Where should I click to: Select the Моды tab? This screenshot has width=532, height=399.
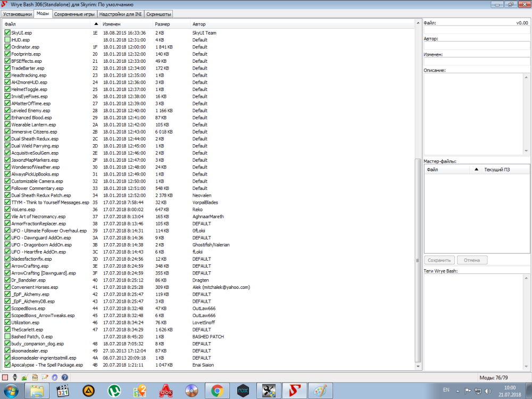click(x=43, y=14)
